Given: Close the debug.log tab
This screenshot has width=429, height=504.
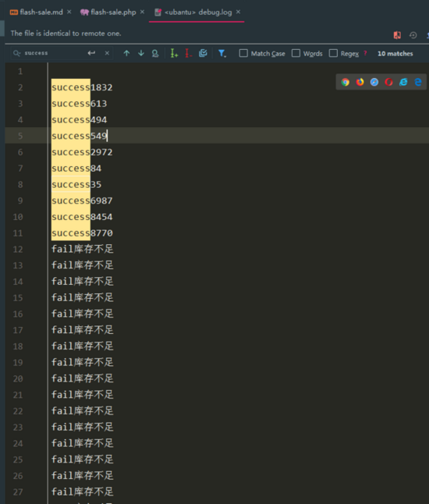Looking at the screenshot, I should point(238,12).
